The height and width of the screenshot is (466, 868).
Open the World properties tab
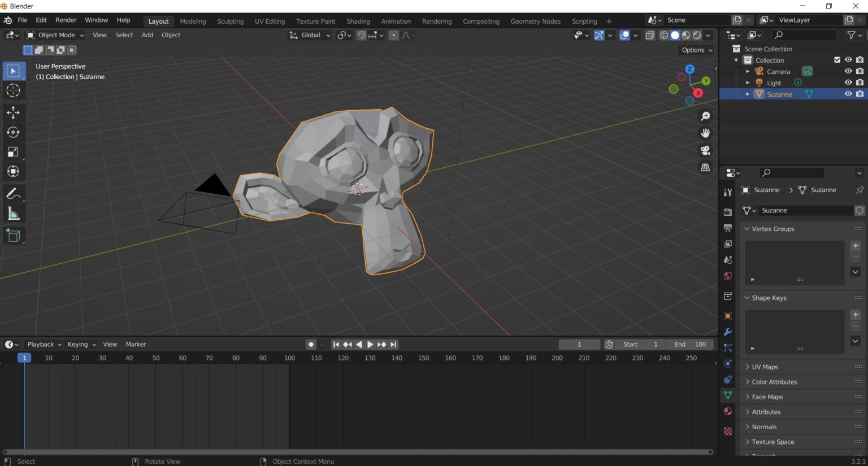coord(728,276)
